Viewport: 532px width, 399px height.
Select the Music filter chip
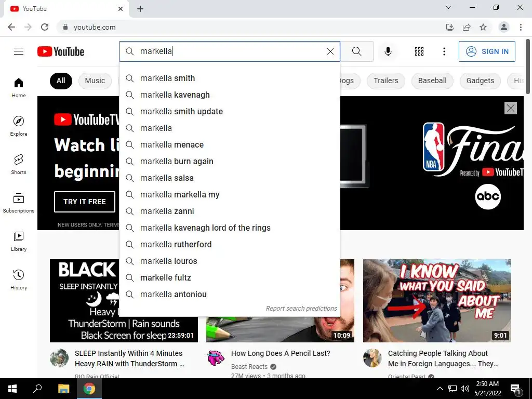pyautogui.click(x=95, y=81)
